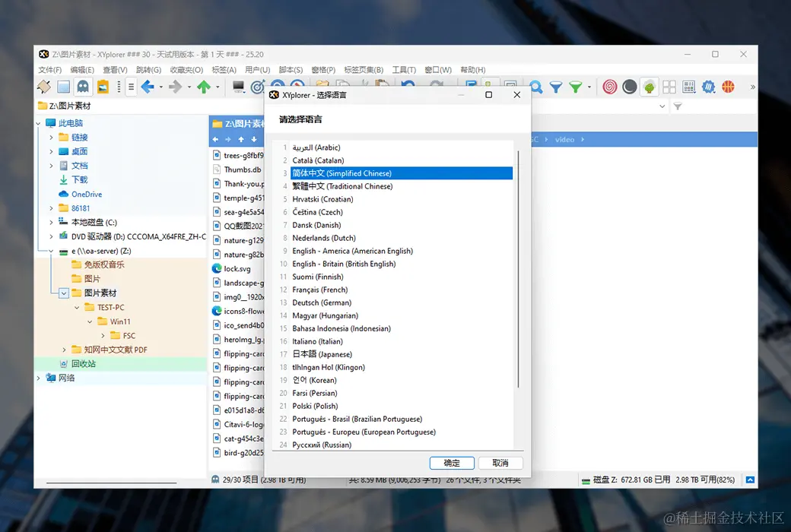Open the 帮助(H) menu

coord(472,70)
